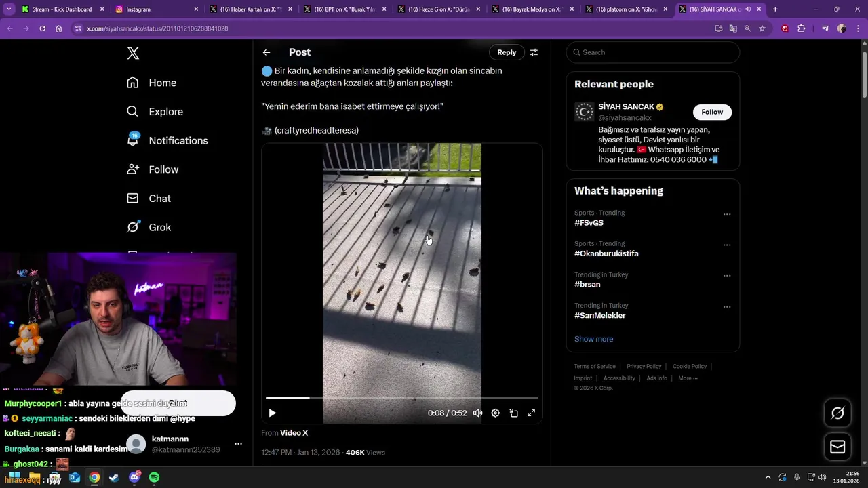Open the zoom magnifier in address bar
The height and width of the screenshot is (488, 868).
point(747,28)
